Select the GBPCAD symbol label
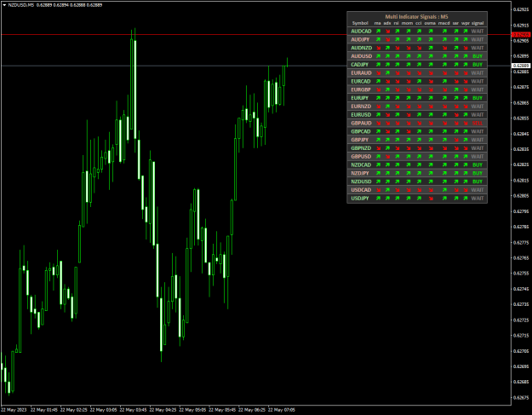The image size is (532, 415). (361, 131)
